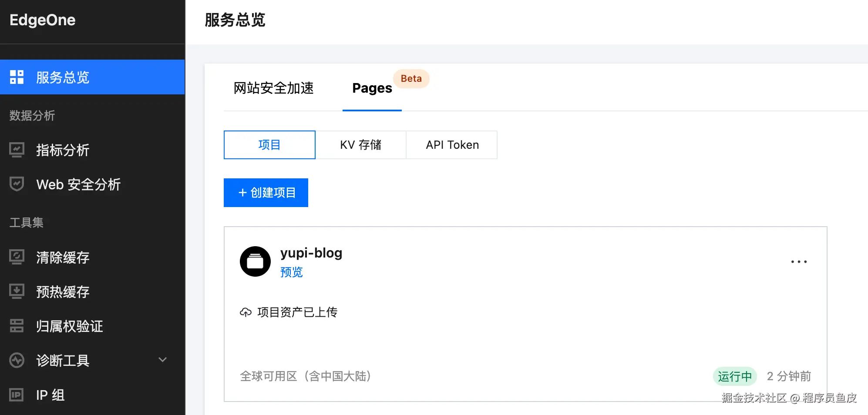Switch to the API Token segment
The width and height of the screenshot is (868, 415).
click(452, 145)
